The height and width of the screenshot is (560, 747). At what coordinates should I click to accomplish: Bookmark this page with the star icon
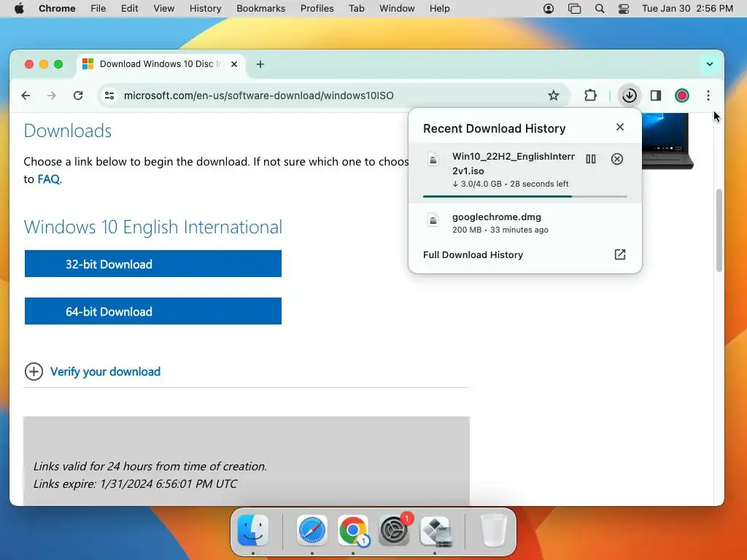[x=553, y=96]
